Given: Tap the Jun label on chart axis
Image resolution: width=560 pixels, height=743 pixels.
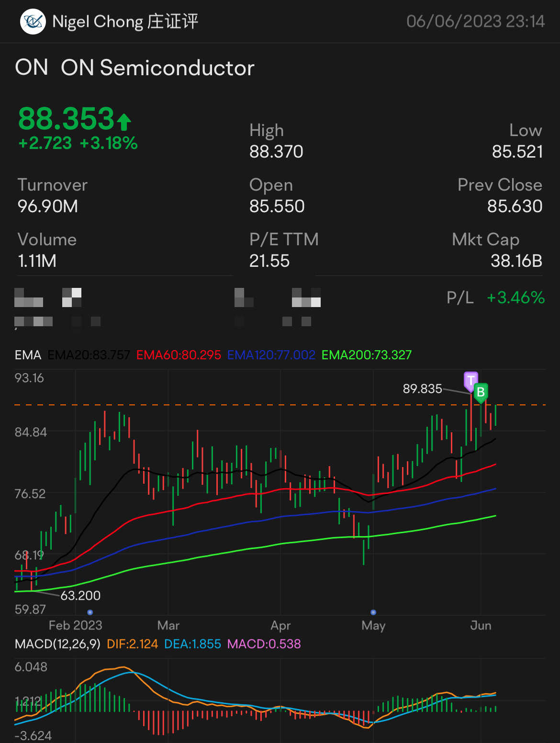Looking at the screenshot, I should coord(481,626).
